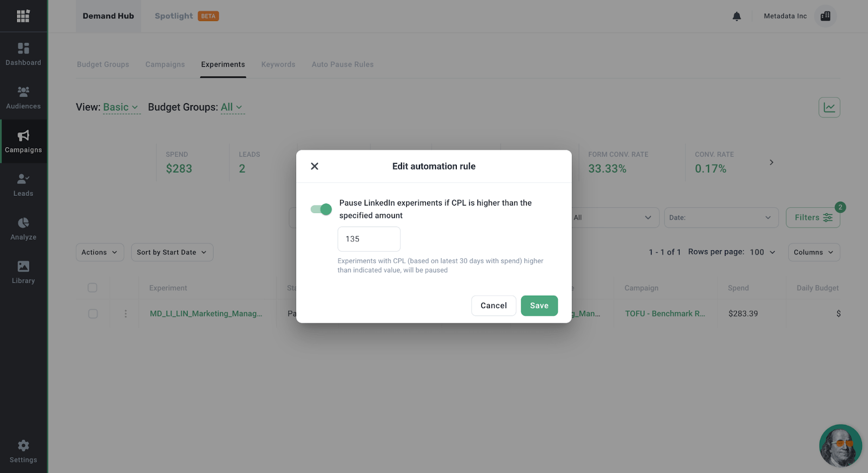This screenshot has height=473, width=868.
Task: Cancel editing the automation rule
Action: (x=494, y=305)
